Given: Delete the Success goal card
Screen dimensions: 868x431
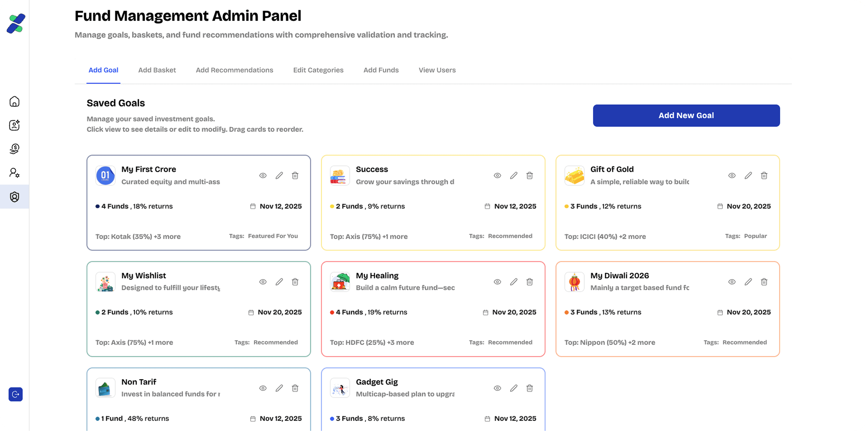Looking at the screenshot, I should point(529,175).
